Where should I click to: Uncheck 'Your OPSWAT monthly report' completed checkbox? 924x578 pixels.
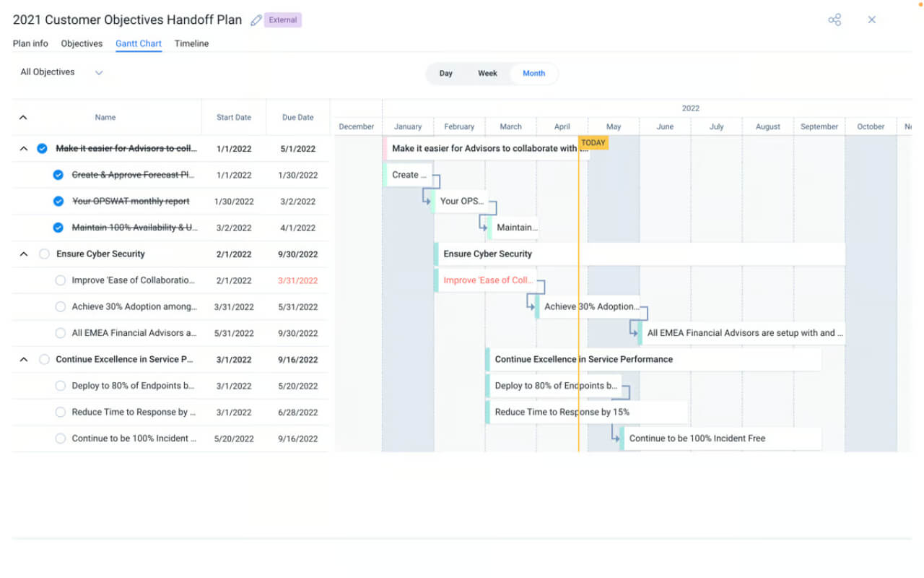[58, 202]
